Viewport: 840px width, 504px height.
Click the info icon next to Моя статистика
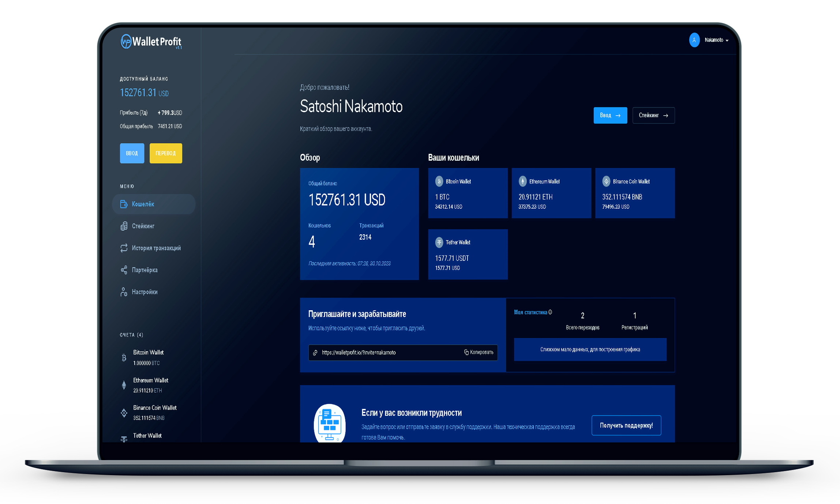pyautogui.click(x=550, y=312)
